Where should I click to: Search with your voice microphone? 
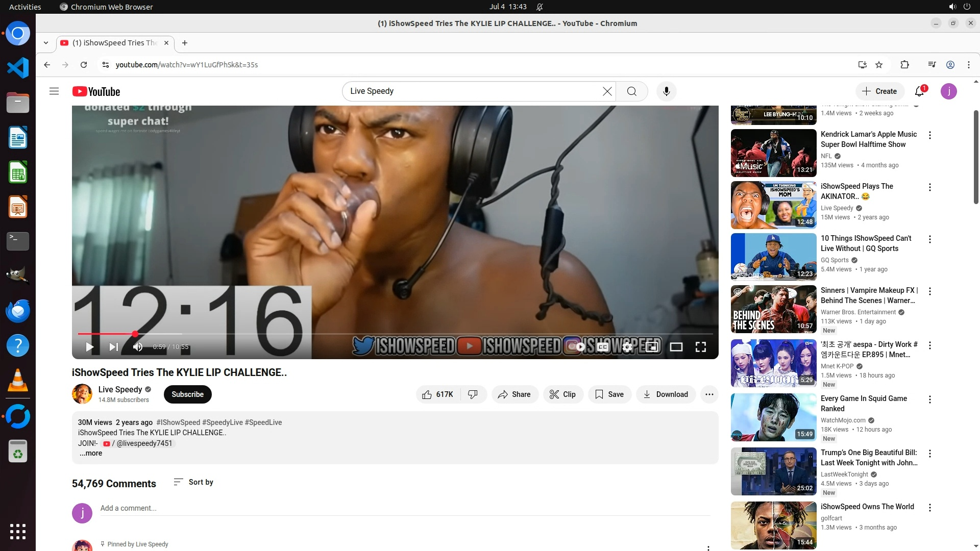pyautogui.click(x=666, y=91)
